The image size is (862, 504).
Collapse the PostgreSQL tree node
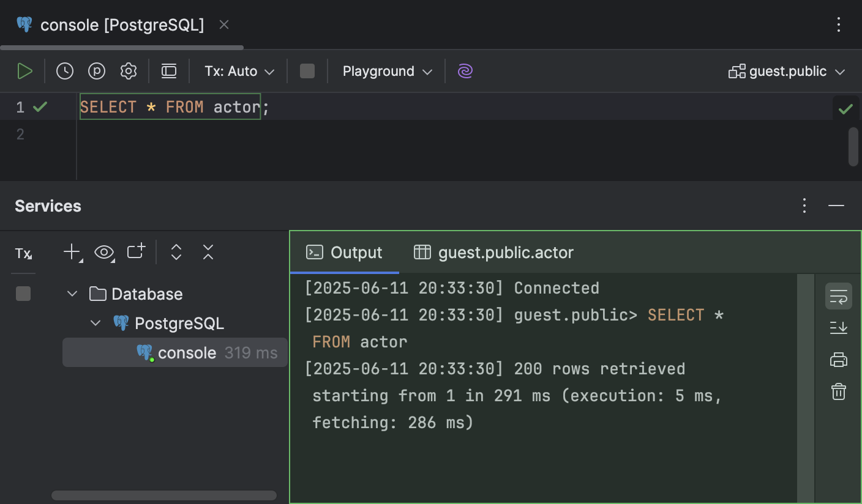click(96, 323)
